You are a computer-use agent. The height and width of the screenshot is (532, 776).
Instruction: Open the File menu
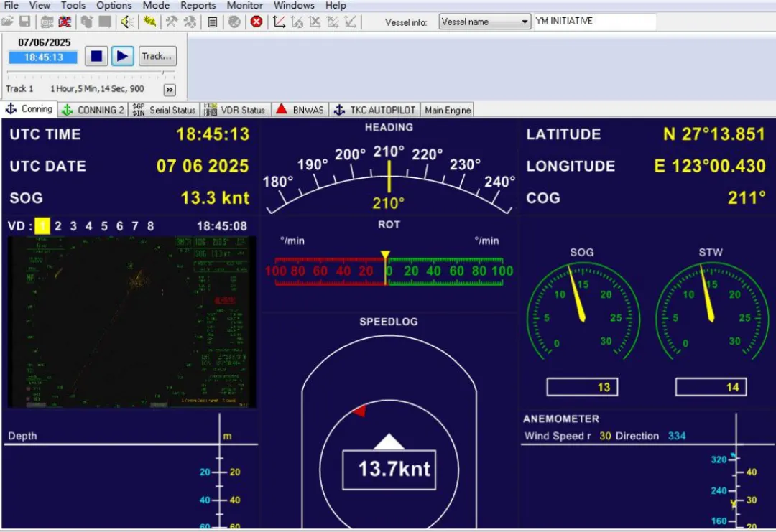(11, 6)
